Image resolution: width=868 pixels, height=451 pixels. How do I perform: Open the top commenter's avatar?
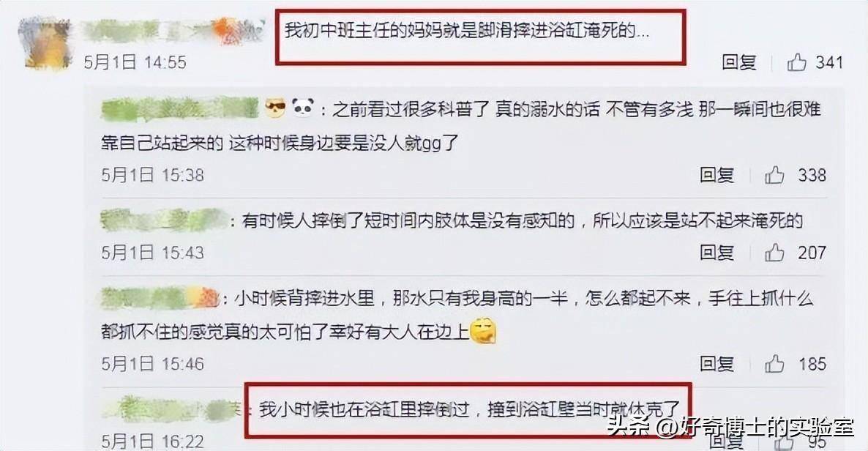click(47, 44)
